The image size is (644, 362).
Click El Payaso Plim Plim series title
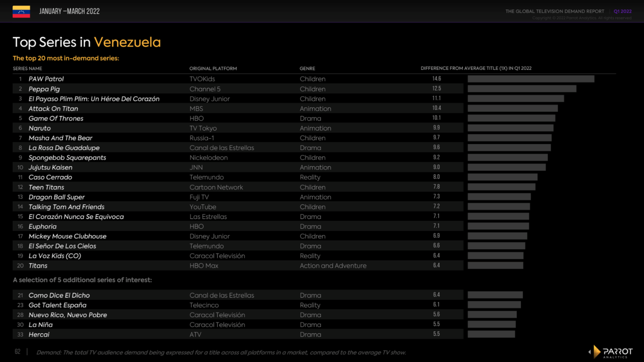94,99
